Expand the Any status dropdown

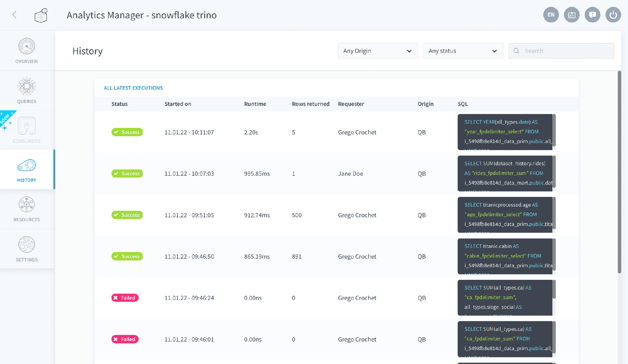point(463,51)
